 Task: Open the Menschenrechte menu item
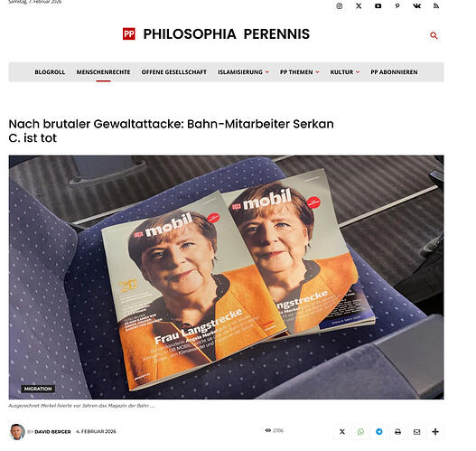point(103,72)
